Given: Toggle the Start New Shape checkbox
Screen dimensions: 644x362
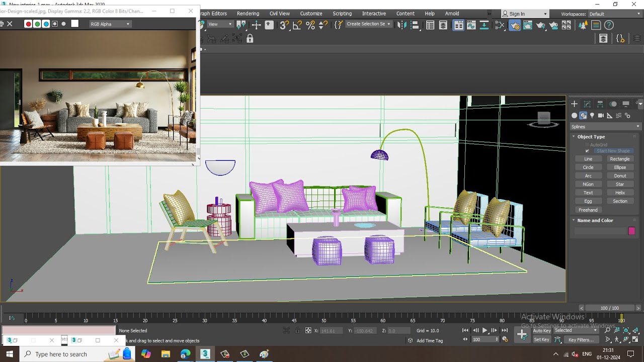Looking at the screenshot, I should click(587, 151).
